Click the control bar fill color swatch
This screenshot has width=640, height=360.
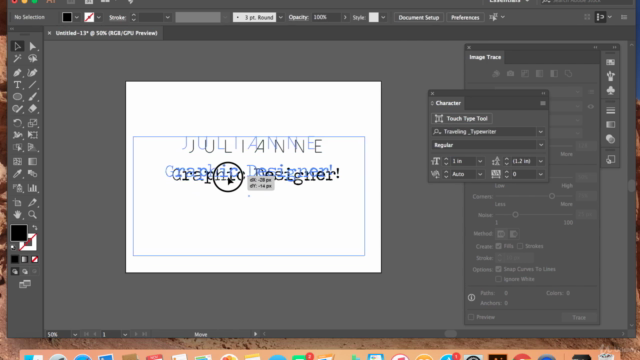coord(67,17)
